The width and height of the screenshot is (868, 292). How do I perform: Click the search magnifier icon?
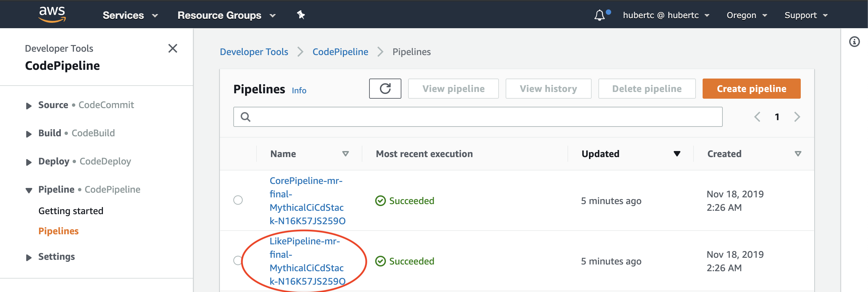point(245,117)
